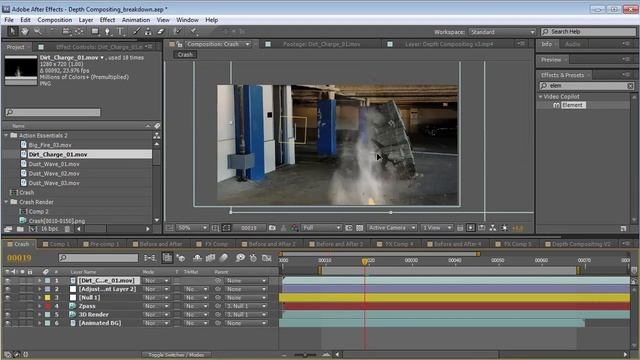The height and width of the screenshot is (360, 640).
Task: Open the Full resolution dropdown
Action: [x=321, y=228]
